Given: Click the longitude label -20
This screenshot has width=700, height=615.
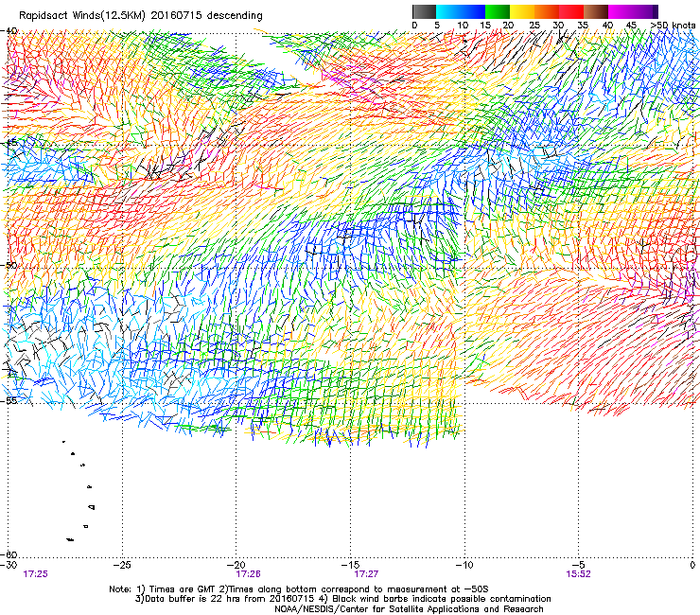Looking at the screenshot, I should point(236,565).
